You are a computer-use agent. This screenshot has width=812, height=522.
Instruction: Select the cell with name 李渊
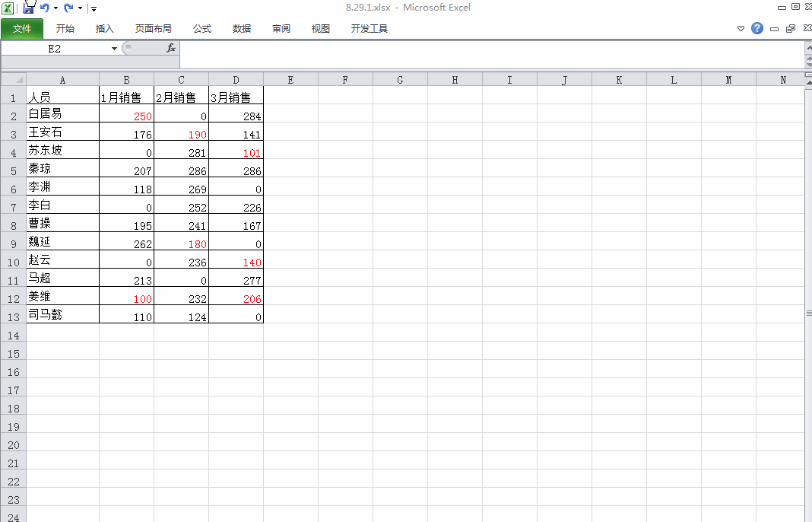pyautogui.click(x=62, y=186)
